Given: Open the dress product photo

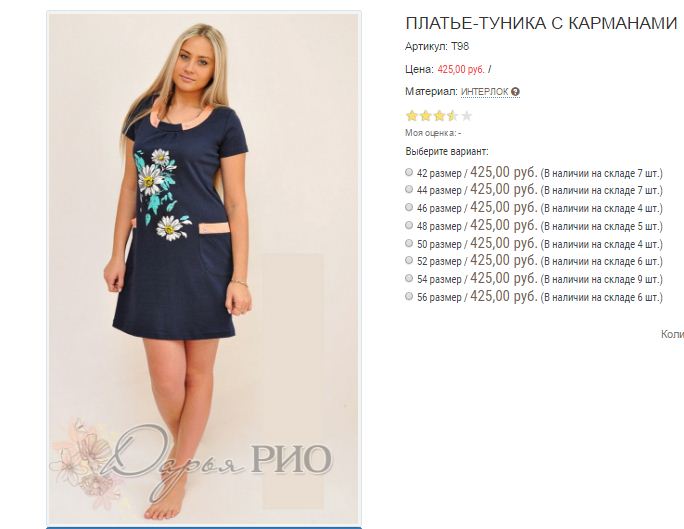Looking at the screenshot, I should tap(204, 267).
